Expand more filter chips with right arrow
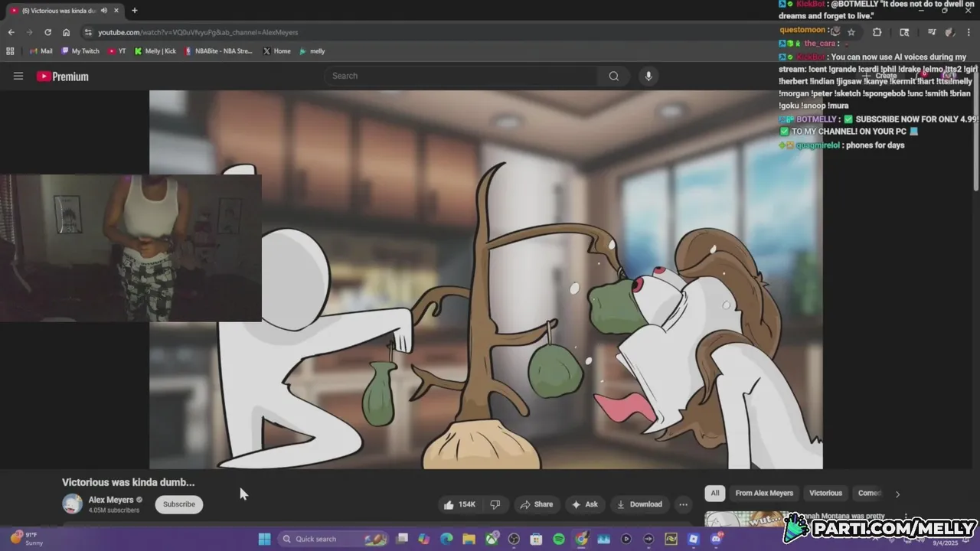Viewport: 980px width, 551px height. pyautogui.click(x=897, y=494)
